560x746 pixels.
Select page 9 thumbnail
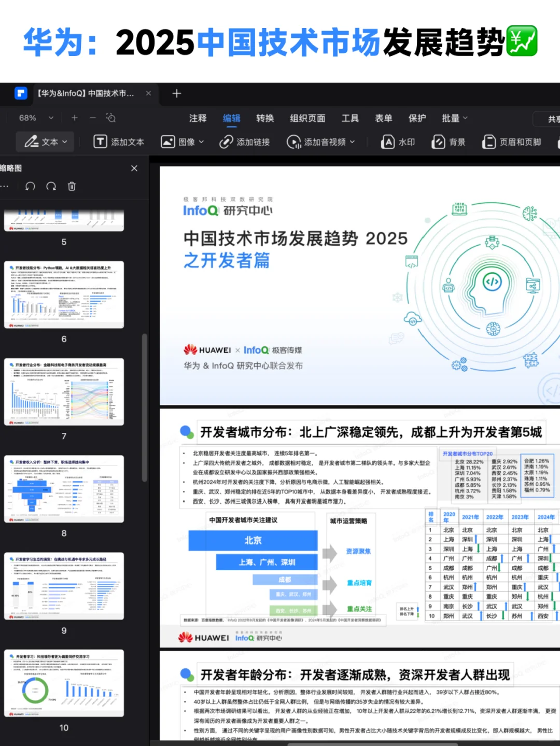point(64,586)
